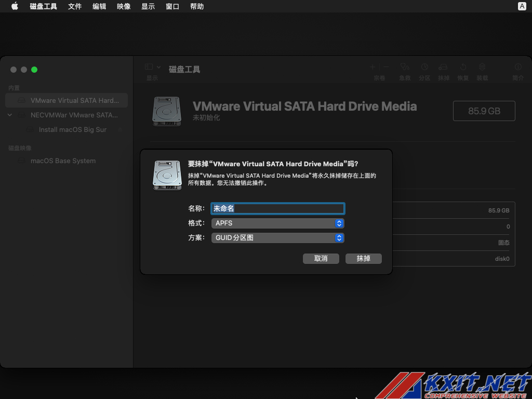Open the 编辑 menu

coord(99,6)
